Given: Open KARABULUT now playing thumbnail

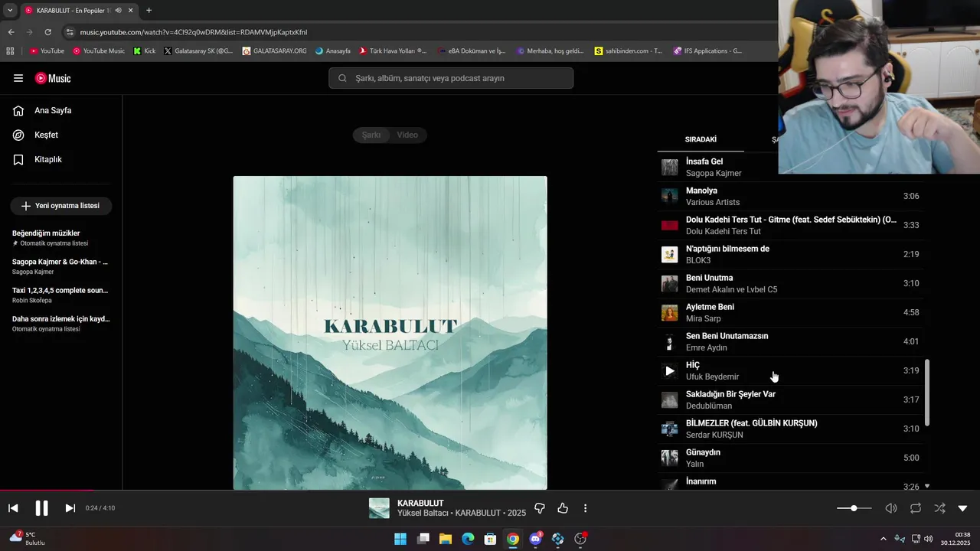Looking at the screenshot, I should coord(379,508).
